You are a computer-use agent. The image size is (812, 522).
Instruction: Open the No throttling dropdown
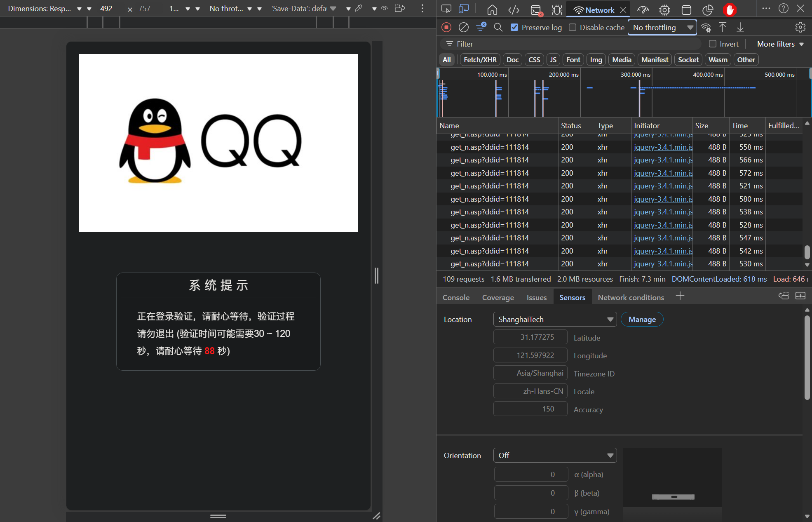[662, 27]
